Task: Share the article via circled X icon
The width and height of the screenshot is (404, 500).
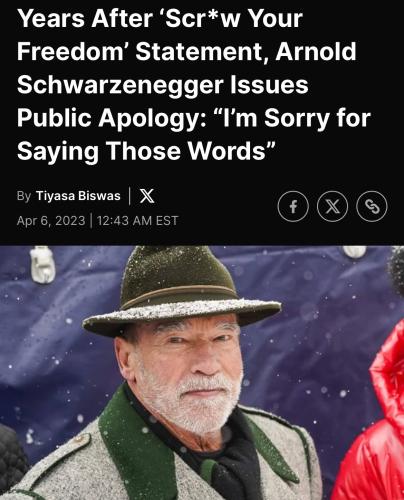Action: point(332,207)
